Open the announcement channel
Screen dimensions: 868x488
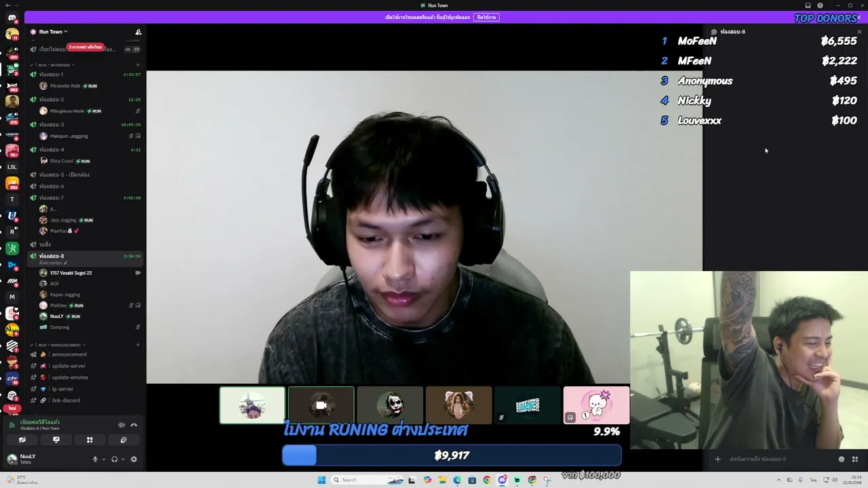[x=85, y=354]
